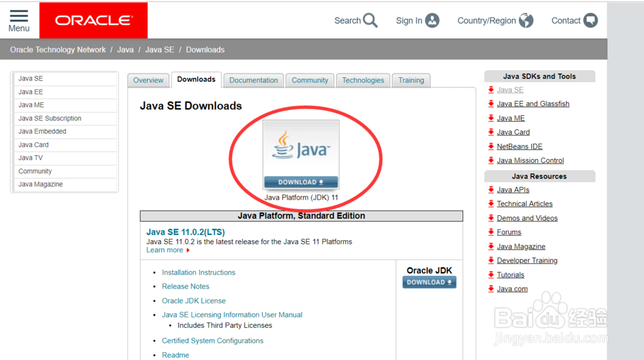Open Developer Training link

click(x=527, y=260)
